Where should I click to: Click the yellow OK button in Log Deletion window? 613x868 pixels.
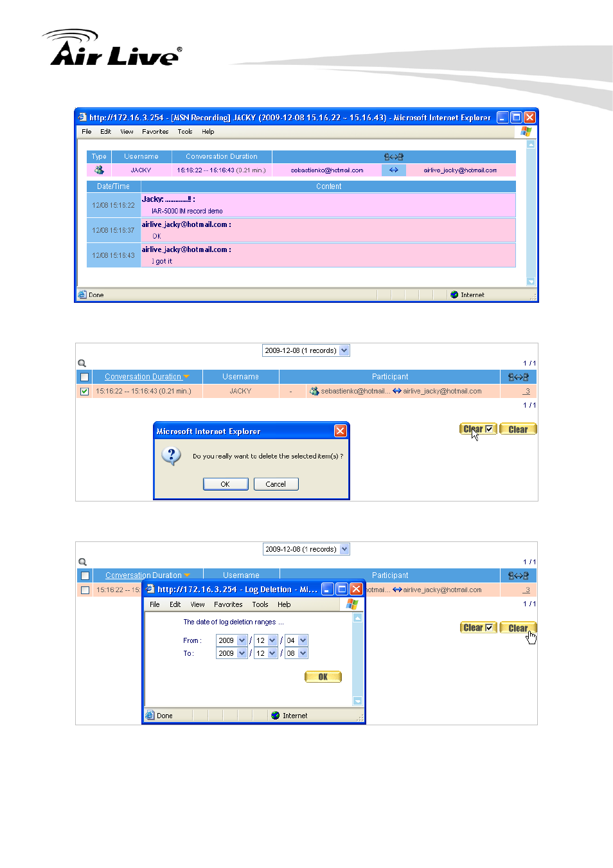pyautogui.click(x=323, y=677)
